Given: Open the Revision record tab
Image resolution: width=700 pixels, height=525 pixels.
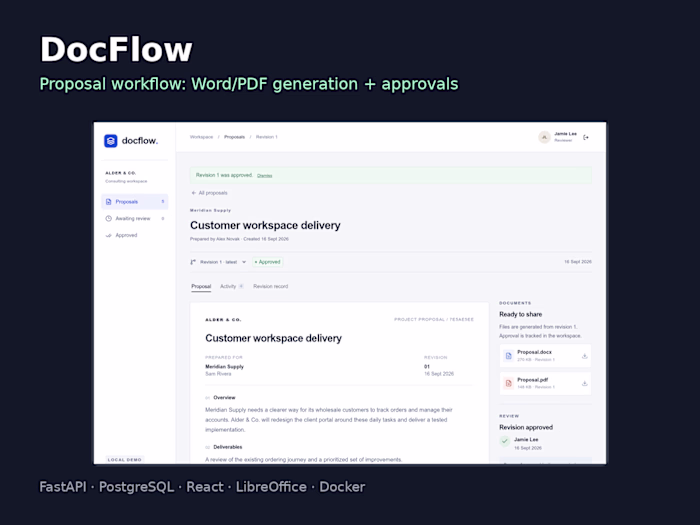Looking at the screenshot, I should pos(271,286).
